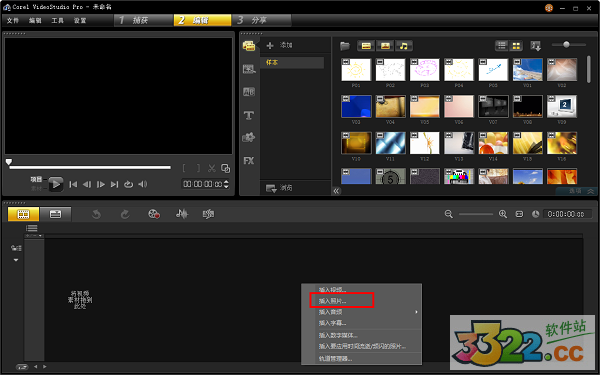Fit project in timeline window icon
This screenshot has width=600, height=375.
pyautogui.click(x=519, y=214)
